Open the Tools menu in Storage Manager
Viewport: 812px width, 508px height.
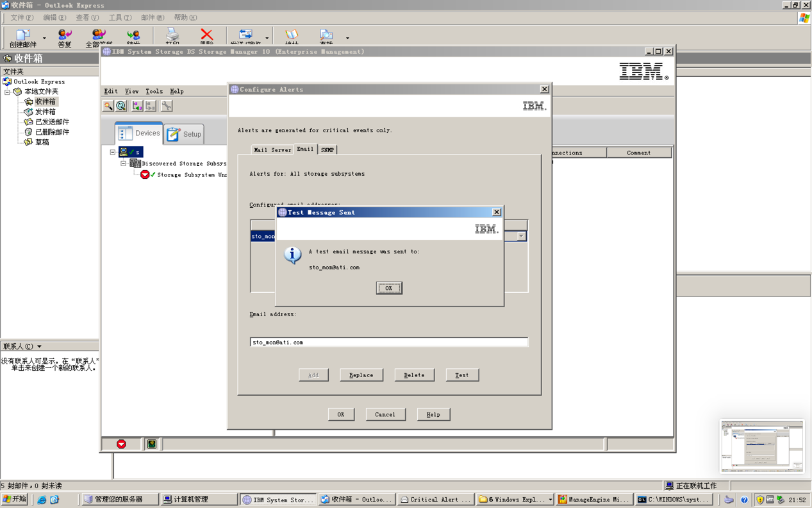tap(154, 91)
